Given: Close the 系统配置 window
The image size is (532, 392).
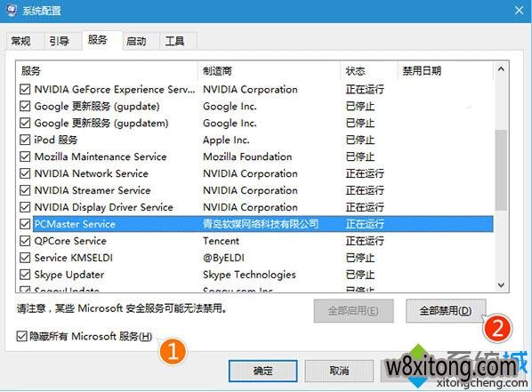Looking at the screenshot, I should pos(519,11).
